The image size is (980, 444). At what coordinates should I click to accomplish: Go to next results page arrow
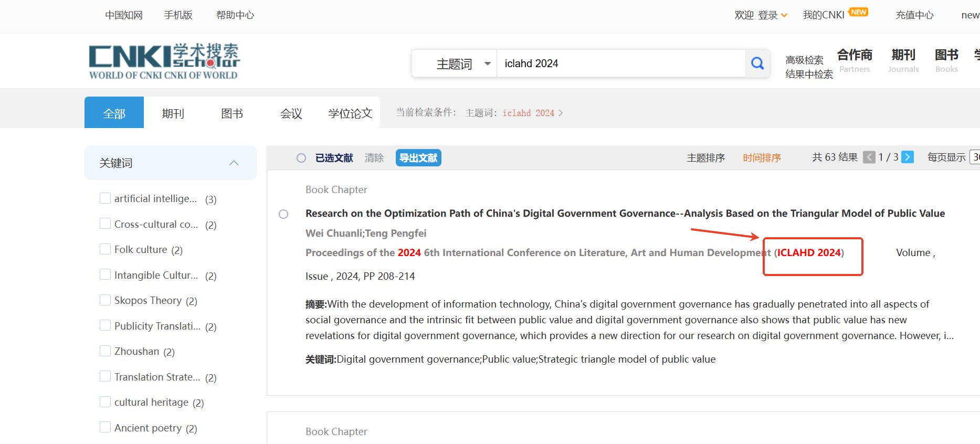coord(908,157)
